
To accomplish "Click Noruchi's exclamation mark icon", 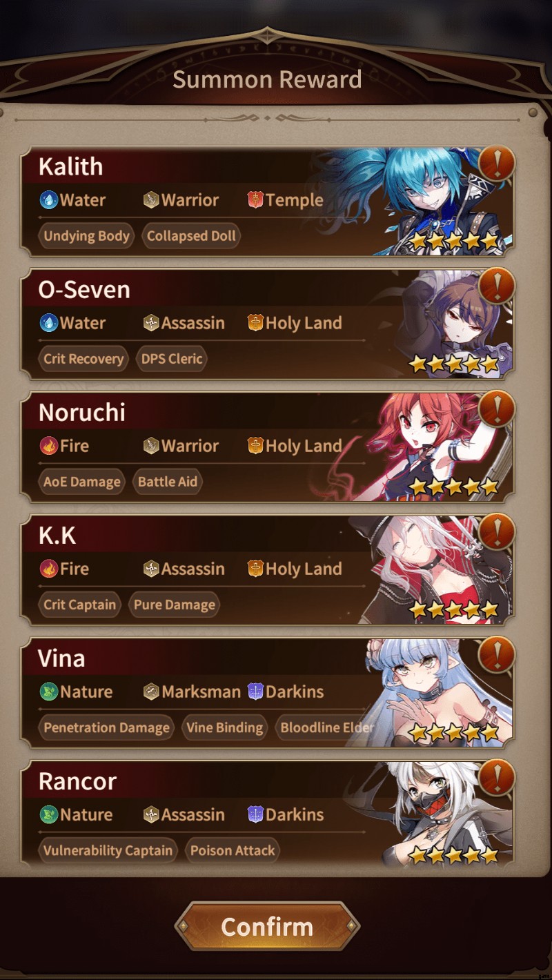I will click(496, 409).
